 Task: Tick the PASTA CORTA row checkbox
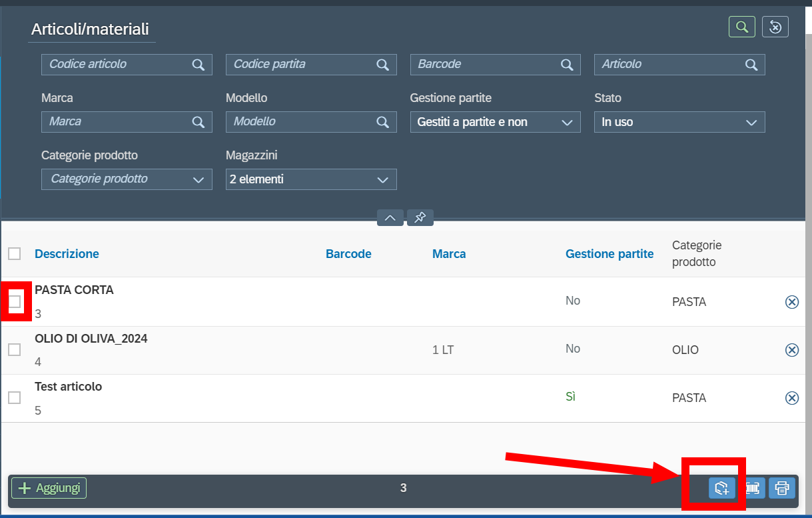coord(15,301)
